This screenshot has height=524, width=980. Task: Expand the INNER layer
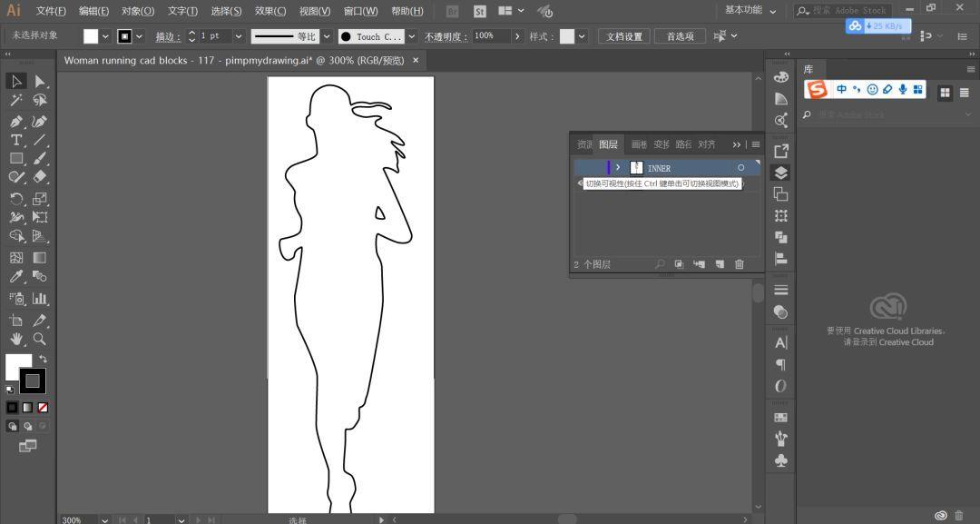click(x=618, y=168)
